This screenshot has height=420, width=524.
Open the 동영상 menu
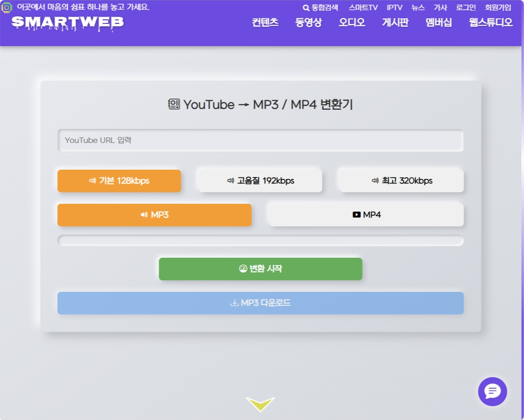point(309,23)
